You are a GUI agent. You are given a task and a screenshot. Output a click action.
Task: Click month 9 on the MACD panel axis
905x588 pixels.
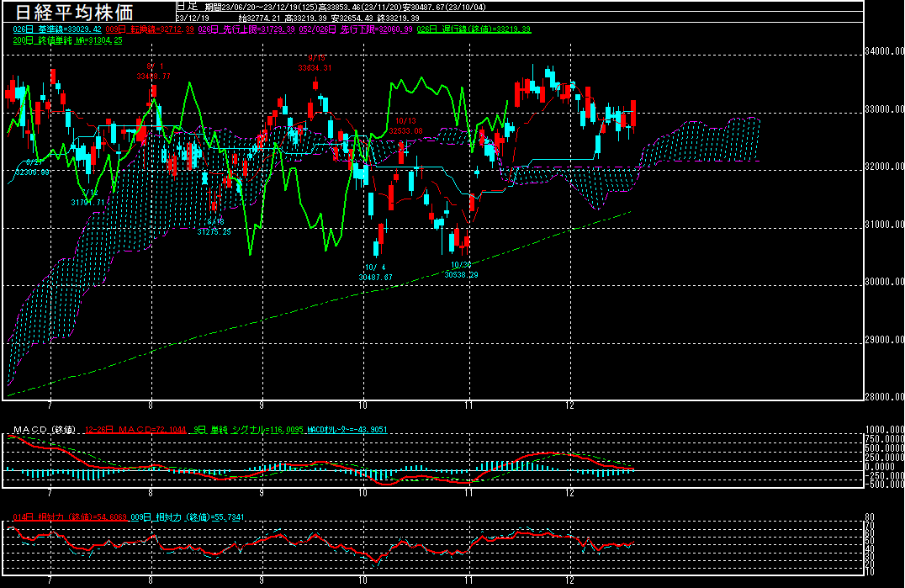(262, 493)
